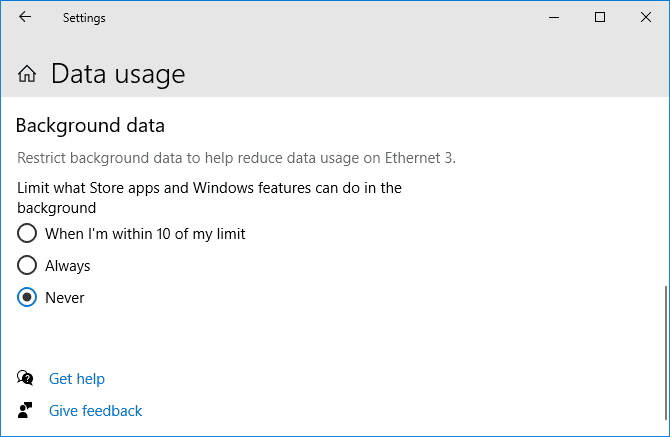
Task: Click the Give feedback person icon
Action: pyautogui.click(x=26, y=410)
